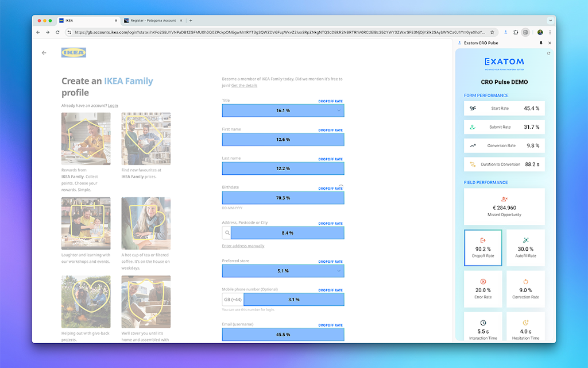Close the Exatom CRO Pulse side panel
Viewport: 588px width, 368px height.
point(550,43)
